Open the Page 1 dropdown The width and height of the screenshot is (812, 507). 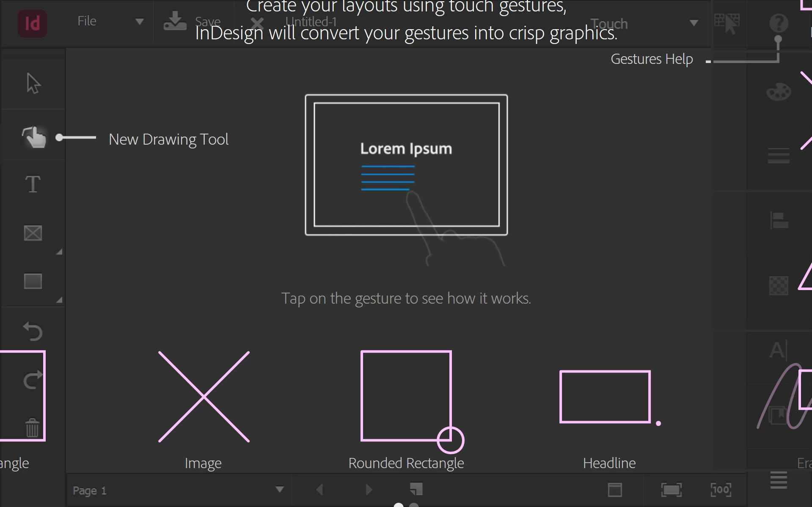279,490
